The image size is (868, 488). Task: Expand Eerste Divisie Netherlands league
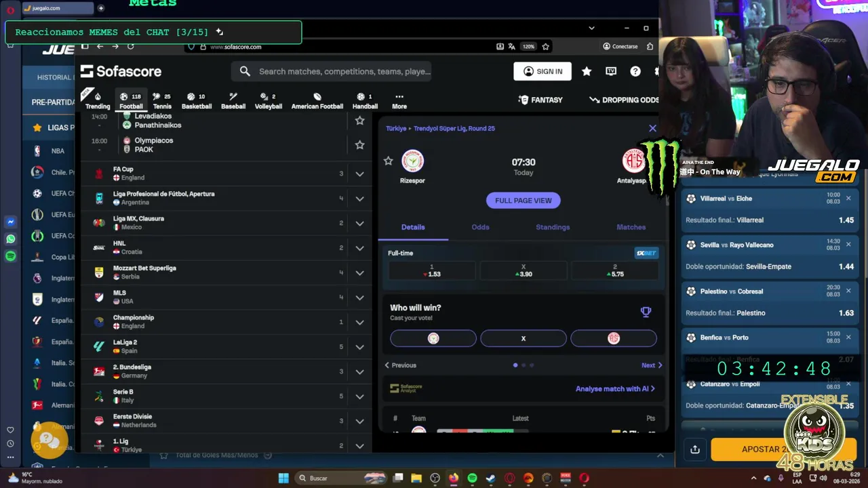coord(360,421)
